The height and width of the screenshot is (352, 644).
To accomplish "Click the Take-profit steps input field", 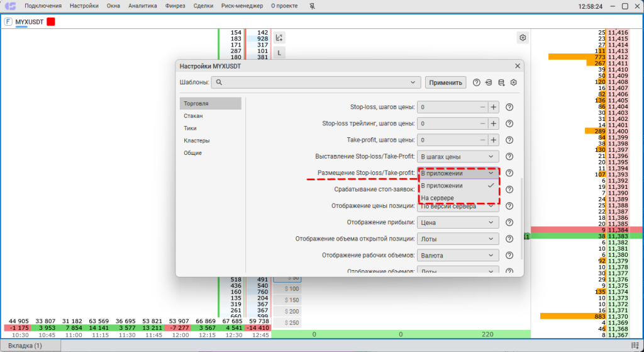I will [x=447, y=140].
